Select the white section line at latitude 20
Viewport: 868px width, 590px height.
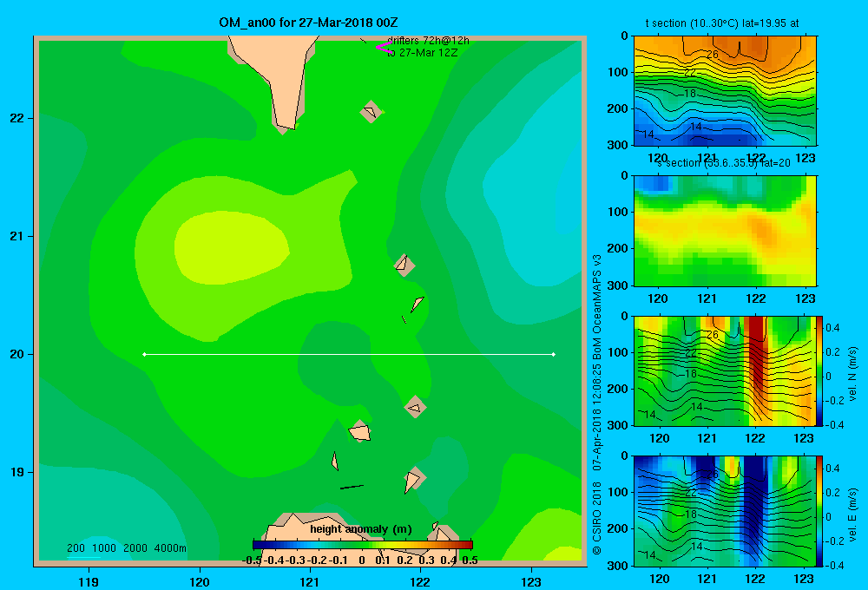pyautogui.click(x=349, y=354)
